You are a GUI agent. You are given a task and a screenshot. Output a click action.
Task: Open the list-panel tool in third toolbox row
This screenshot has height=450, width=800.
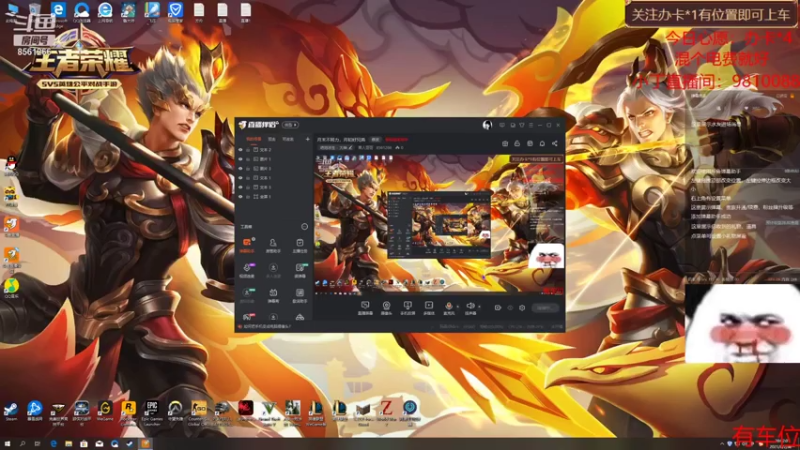[x=300, y=294]
